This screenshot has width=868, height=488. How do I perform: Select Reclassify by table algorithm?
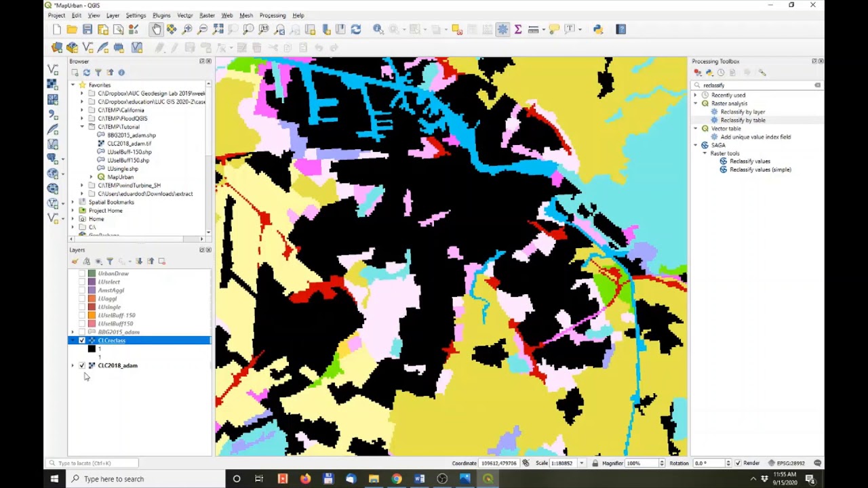[743, 120]
